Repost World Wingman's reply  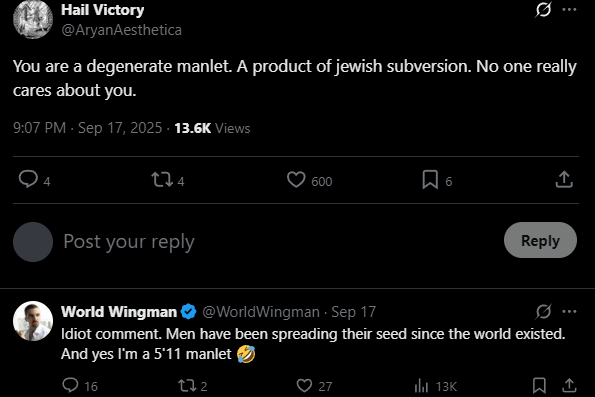tap(187, 386)
